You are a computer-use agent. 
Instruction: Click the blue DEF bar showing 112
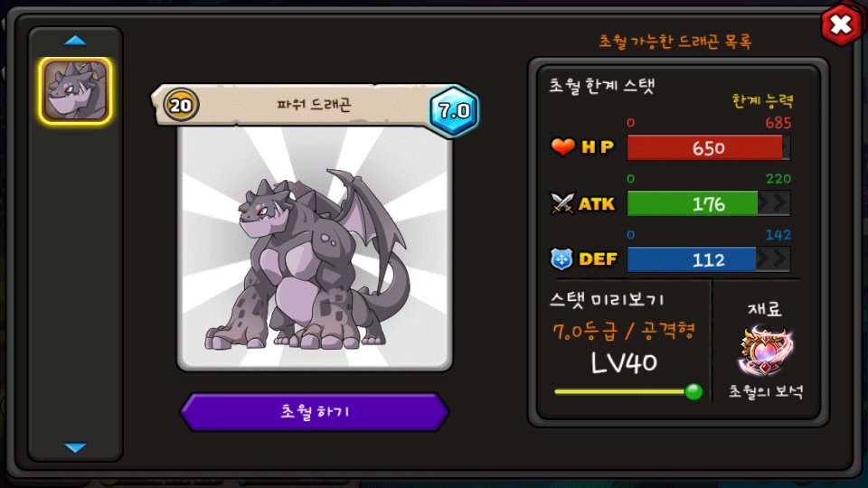[708, 259]
